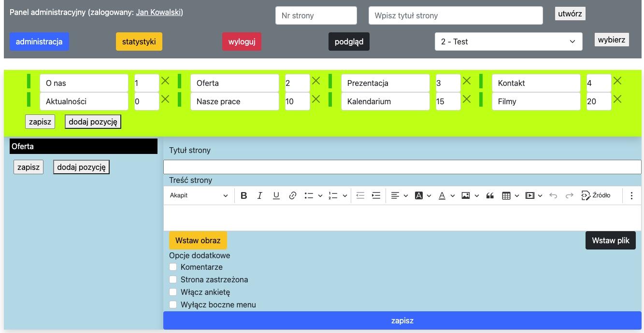Insert a block quote in the editor
Image resolution: width=644 pixels, height=333 pixels.
[x=490, y=195]
